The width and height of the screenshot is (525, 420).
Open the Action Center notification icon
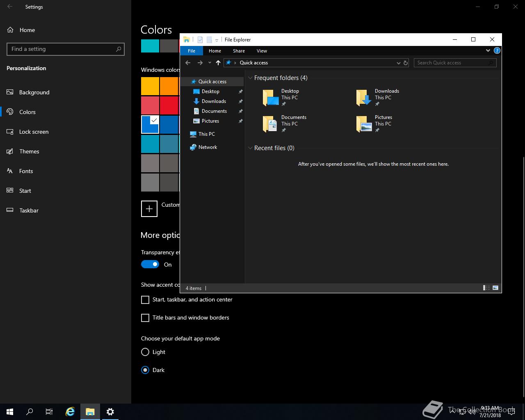tap(511, 412)
